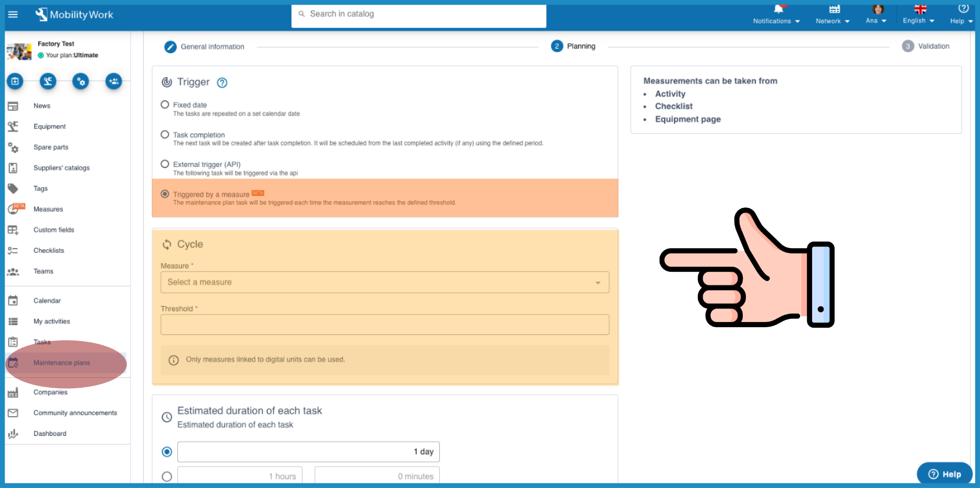
Task: Click the Notifications bell icon
Action: tap(778, 9)
